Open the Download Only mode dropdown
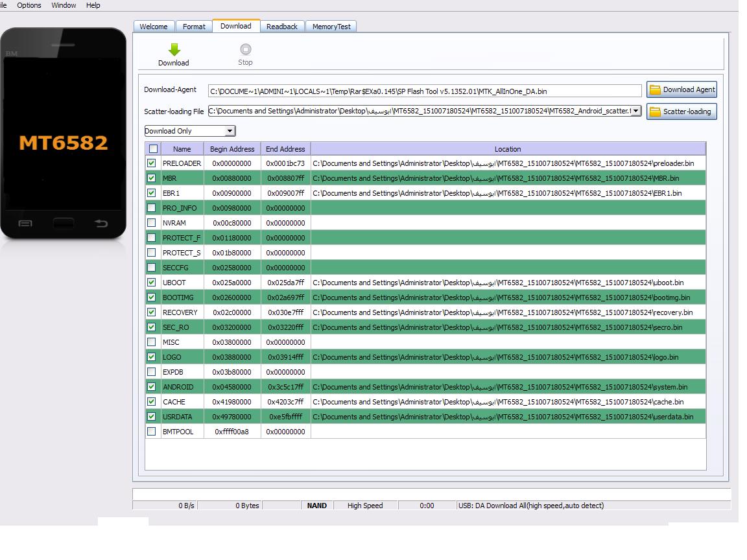 [x=189, y=131]
